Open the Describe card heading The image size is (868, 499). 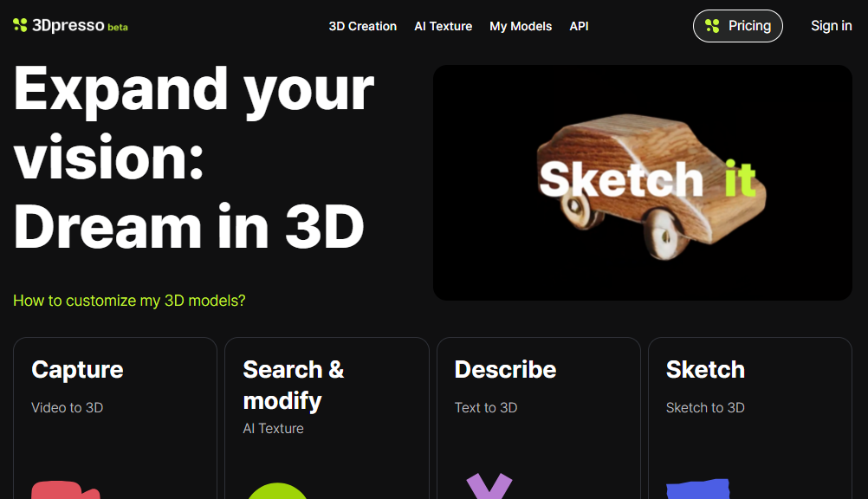coord(505,369)
